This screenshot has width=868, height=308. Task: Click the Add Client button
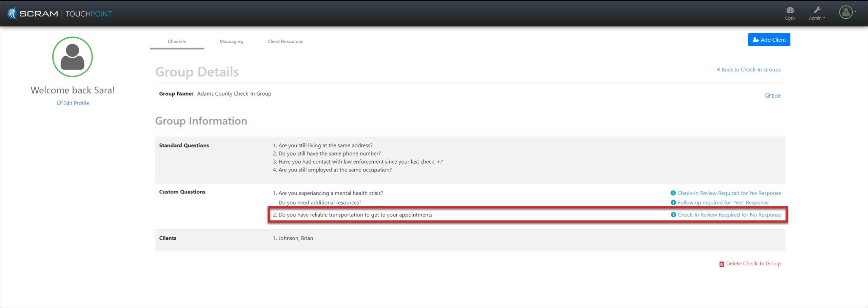(769, 40)
